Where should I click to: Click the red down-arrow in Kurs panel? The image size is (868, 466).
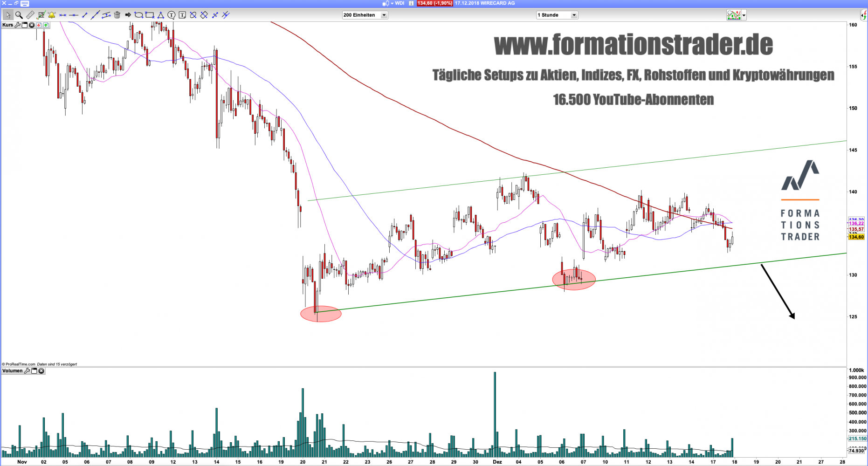39,25
